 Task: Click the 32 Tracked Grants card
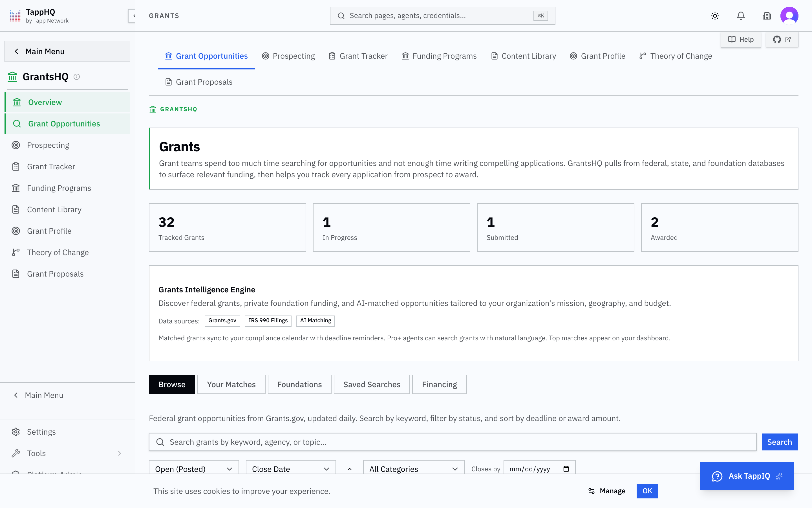click(x=228, y=227)
